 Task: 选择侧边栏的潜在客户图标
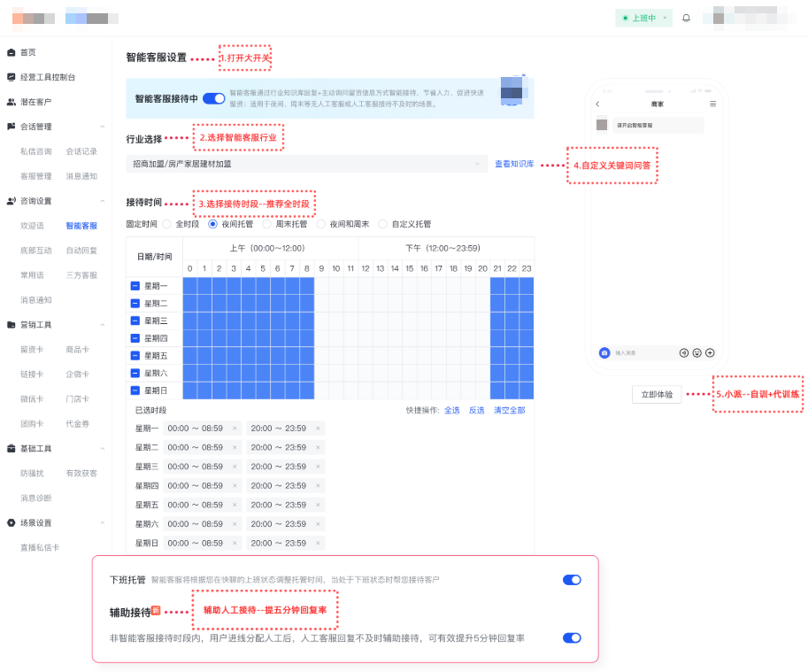pyautogui.click(x=11, y=102)
